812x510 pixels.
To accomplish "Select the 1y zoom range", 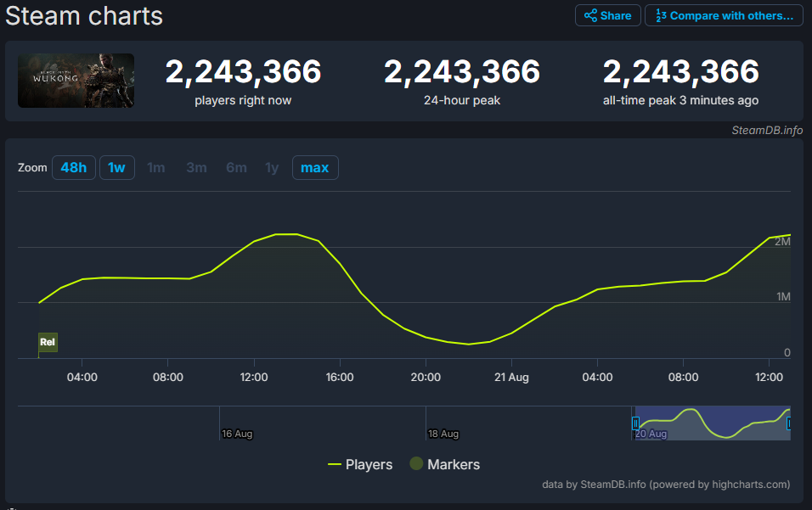I will click(272, 167).
